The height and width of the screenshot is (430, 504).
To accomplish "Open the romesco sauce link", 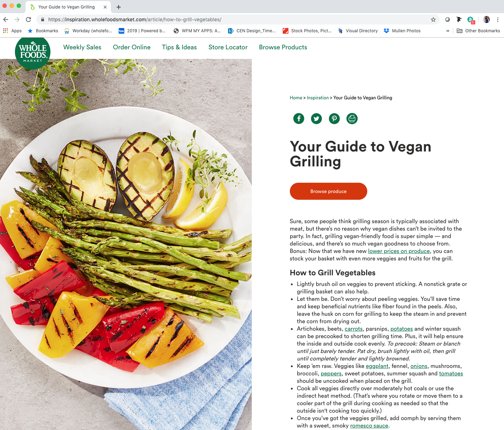I will (x=369, y=426).
